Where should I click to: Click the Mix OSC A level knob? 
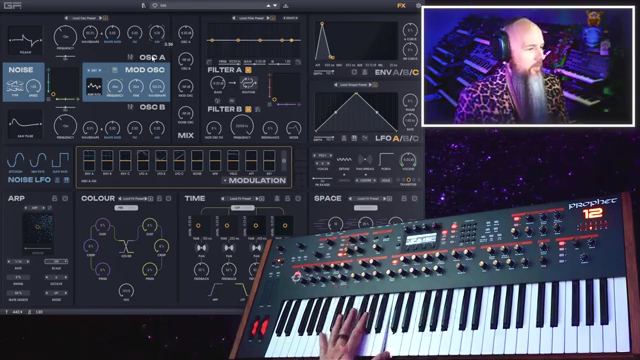click(186, 33)
